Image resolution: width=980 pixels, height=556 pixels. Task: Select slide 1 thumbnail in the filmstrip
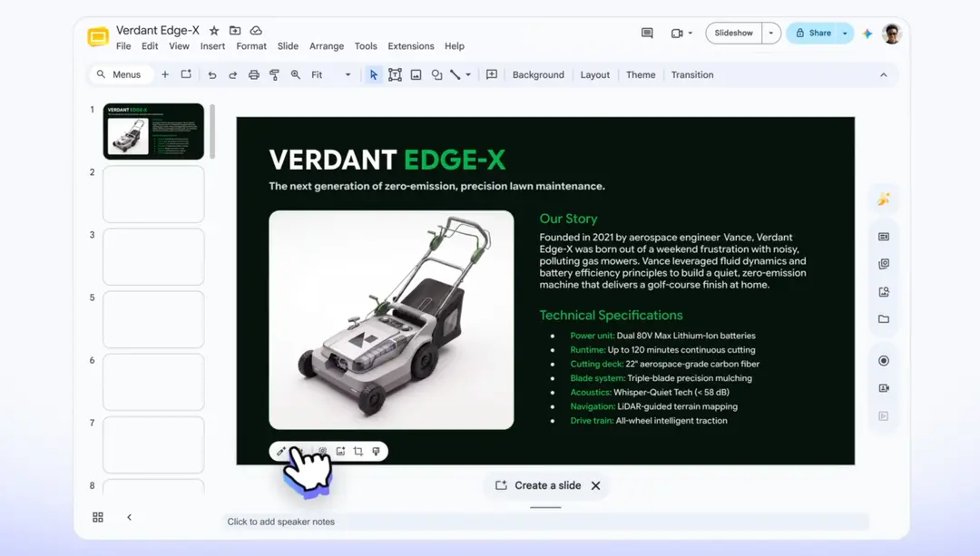(153, 132)
